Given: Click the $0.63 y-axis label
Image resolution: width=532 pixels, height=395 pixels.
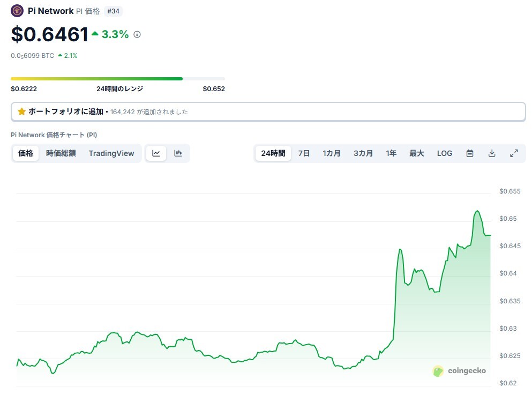Looking at the screenshot, I should click(x=508, y=329).
